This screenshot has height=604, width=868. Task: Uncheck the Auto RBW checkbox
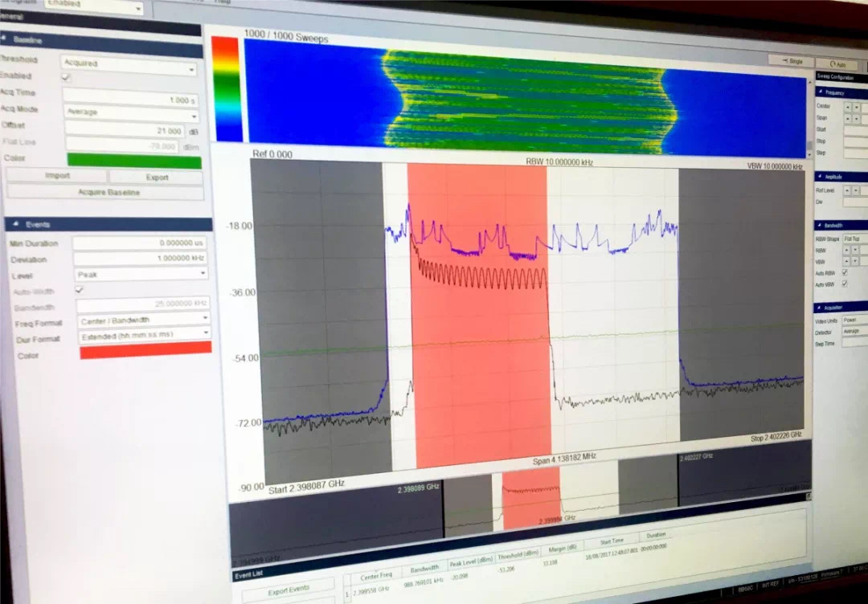[844, 273]
